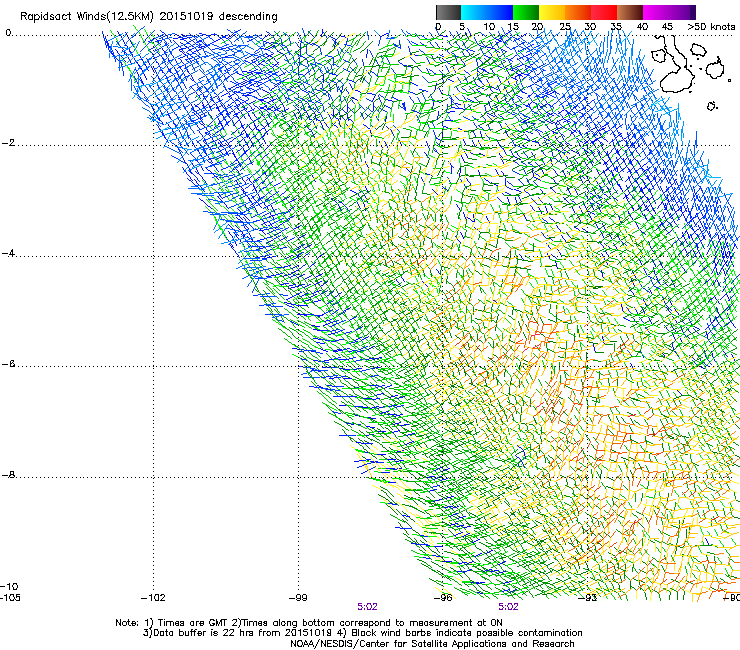Image resolution: width=740 pixels, height=650 pixels.
Task: Click the note 'Times are GMT'
Action: click(x=193, y=623)
